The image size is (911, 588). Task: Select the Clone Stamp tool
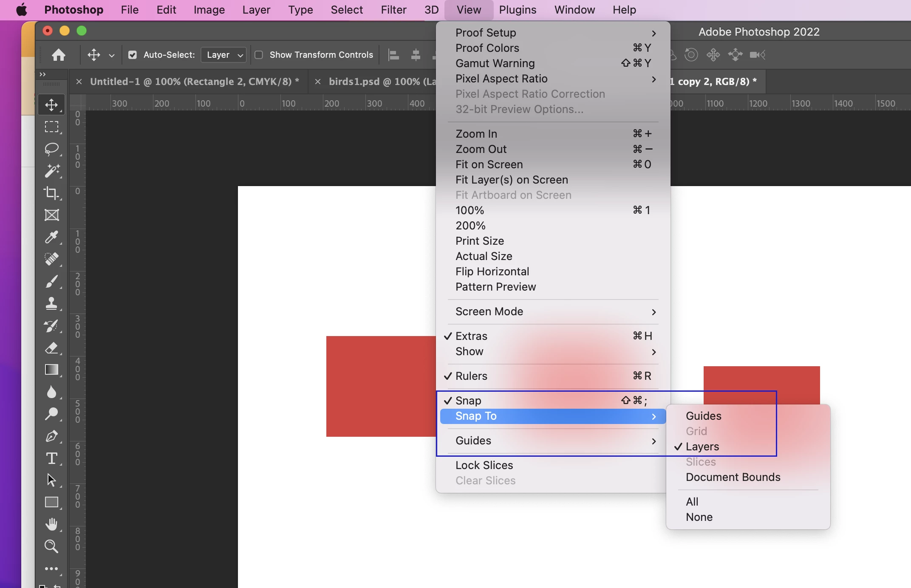(x=51, y=303)
